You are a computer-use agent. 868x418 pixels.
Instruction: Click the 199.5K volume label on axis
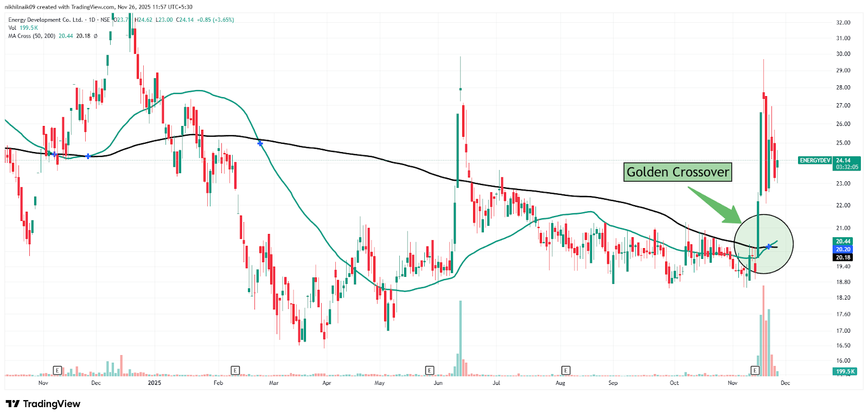click(845, 371)
